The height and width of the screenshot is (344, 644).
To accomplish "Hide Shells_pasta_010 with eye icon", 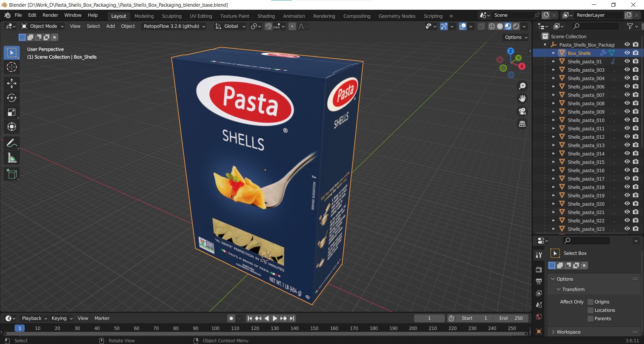I will coord(627,120).
